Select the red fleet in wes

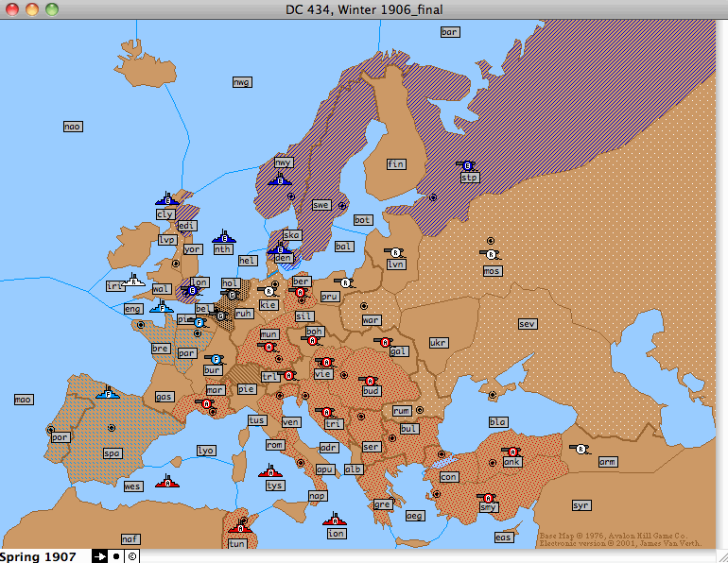click(x=167, y=481)
